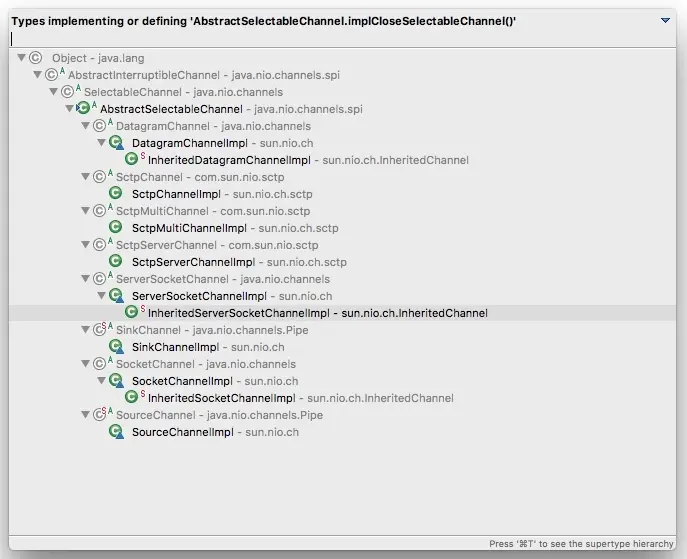Viewport: 687px width, 559px height.
Task: Click the class icon of ServerSocketChannel
Action: [x=100, y=279]
